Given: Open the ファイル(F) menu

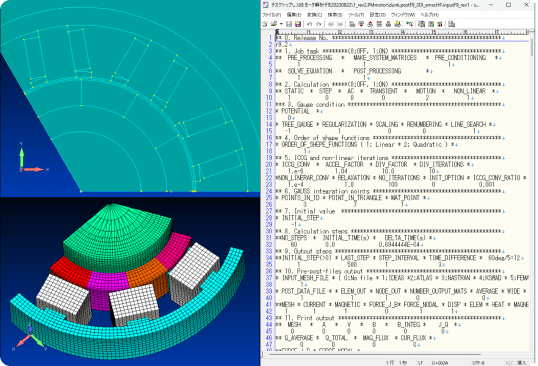Looking at the screenshot, I should pos(271,15).
